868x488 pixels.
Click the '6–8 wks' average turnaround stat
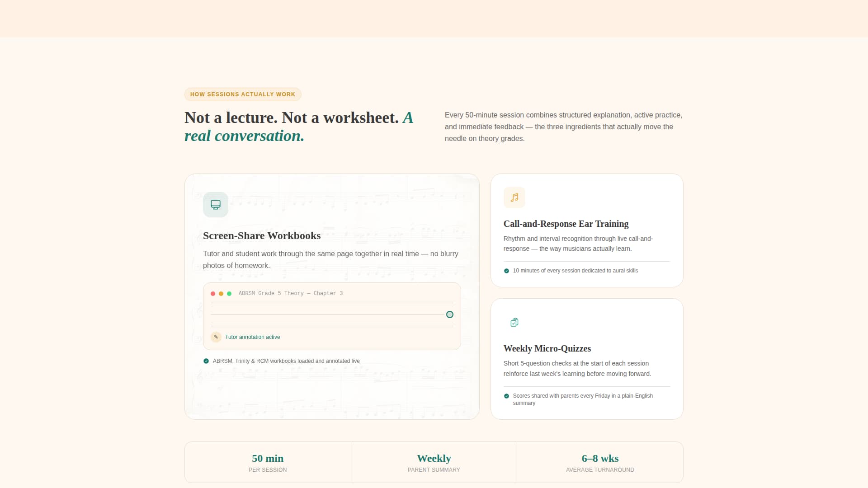[x=600, y=458]
